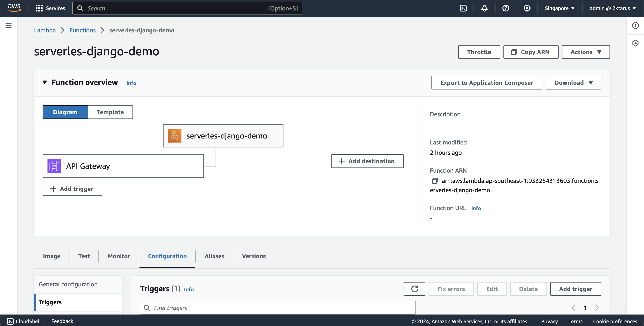Click the Edit button in Triggers panel
The image size is (644, 326).
492,289
